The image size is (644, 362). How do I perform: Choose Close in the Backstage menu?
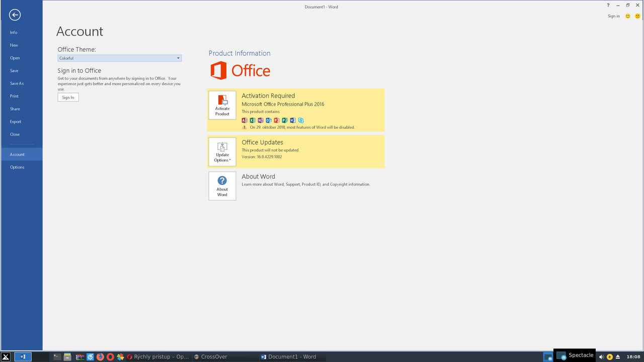21,134
